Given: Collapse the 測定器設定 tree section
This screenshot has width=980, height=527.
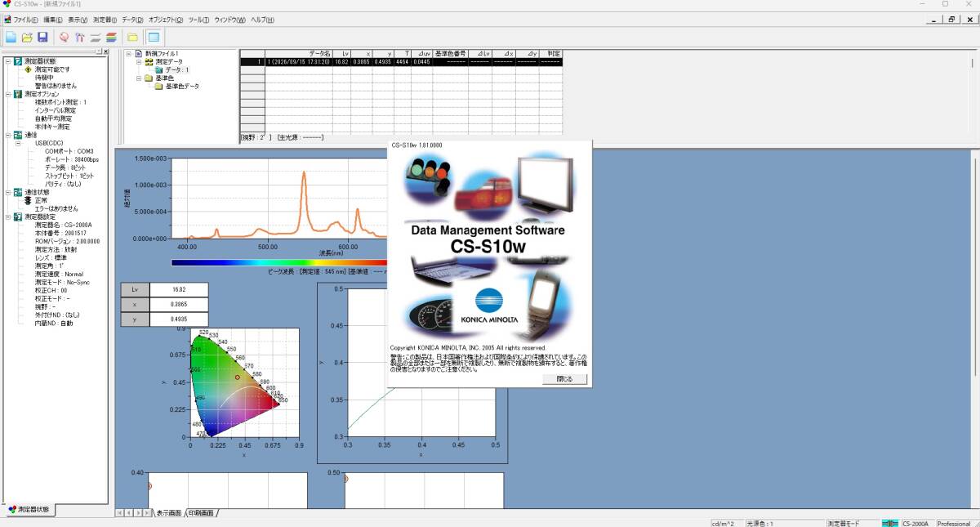Looking at the screenshot, I should tap(7, 217).
